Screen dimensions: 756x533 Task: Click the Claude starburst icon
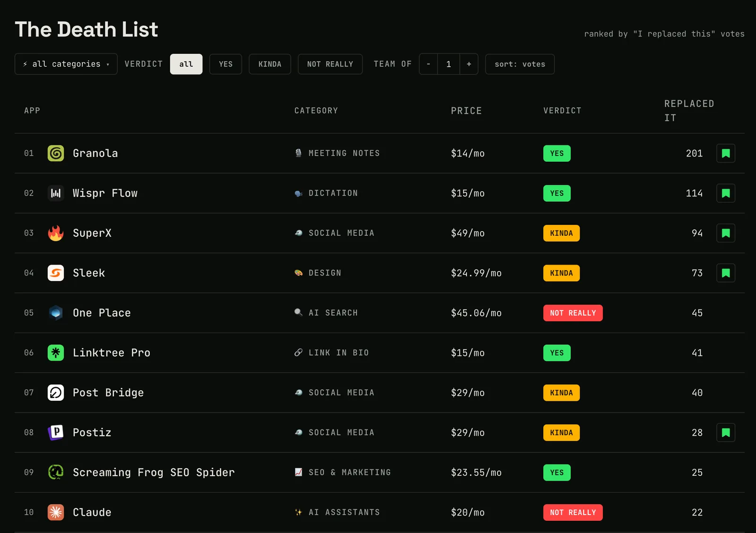click(x=56, y=512)
